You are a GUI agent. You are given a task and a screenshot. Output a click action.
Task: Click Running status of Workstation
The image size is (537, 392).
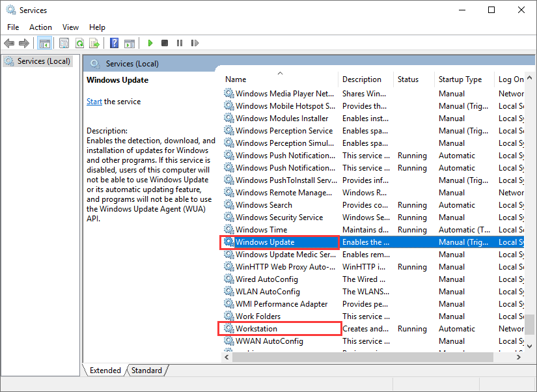[x=412, y=329]
